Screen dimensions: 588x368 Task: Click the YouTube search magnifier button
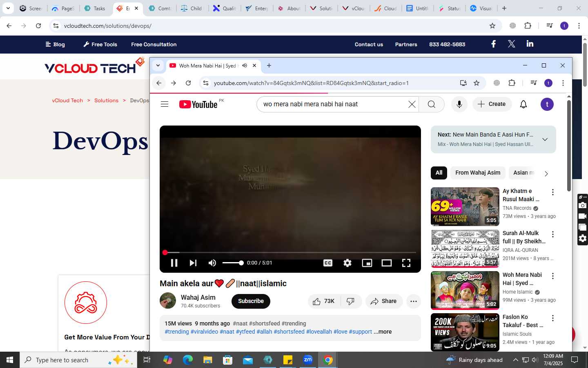point(432,104)
